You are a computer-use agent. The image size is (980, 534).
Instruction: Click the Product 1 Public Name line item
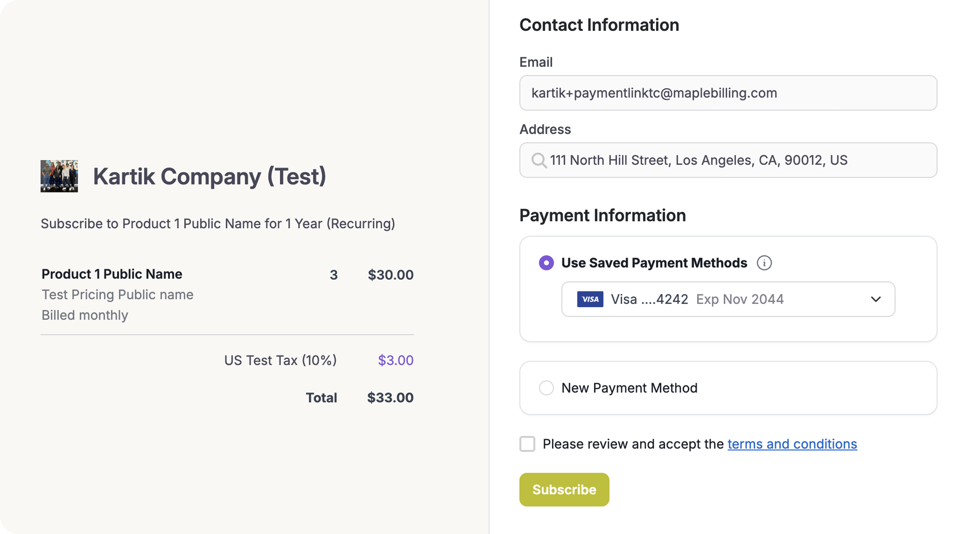112,274
